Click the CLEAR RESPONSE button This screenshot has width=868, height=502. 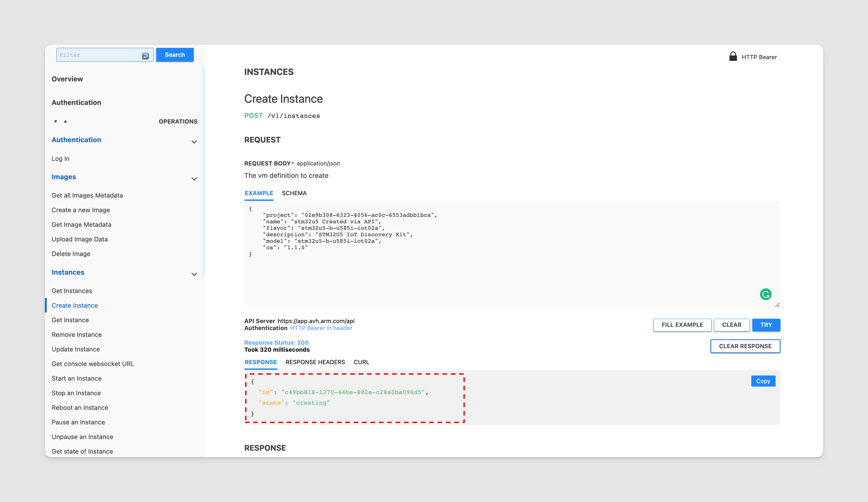click(x=746, y=346)
